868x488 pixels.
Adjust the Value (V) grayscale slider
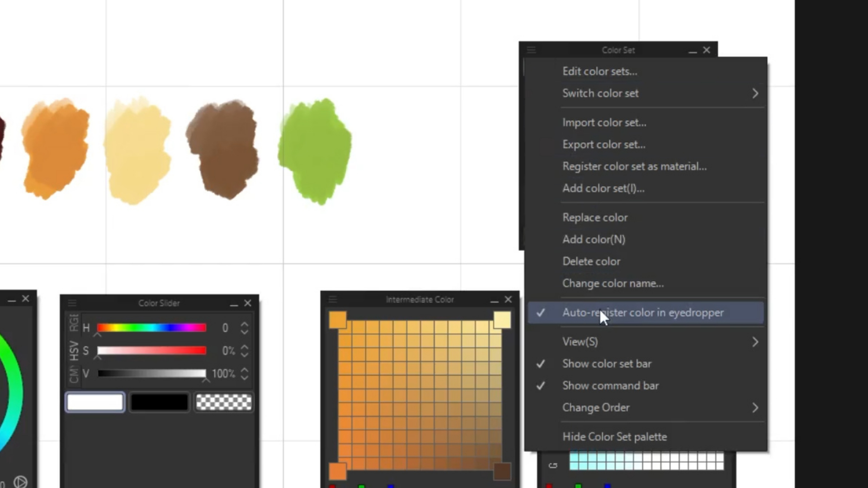pyautogui.click(x=152, y=374)
